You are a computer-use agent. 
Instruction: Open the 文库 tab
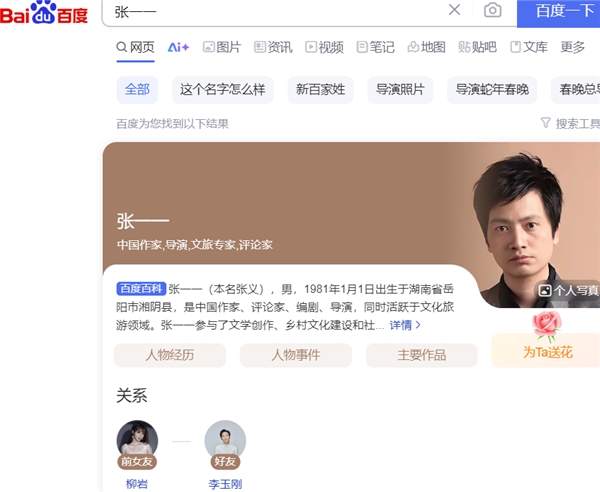(529, 47)
